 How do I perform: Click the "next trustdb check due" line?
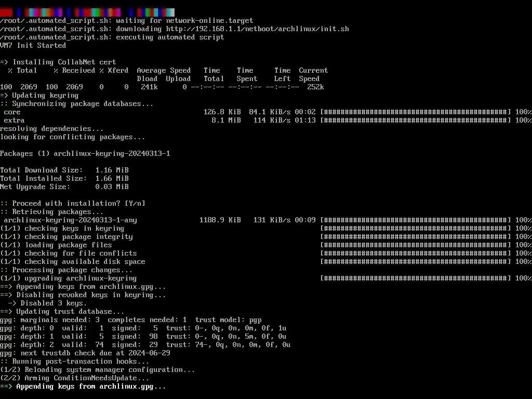tap(85, 353)
